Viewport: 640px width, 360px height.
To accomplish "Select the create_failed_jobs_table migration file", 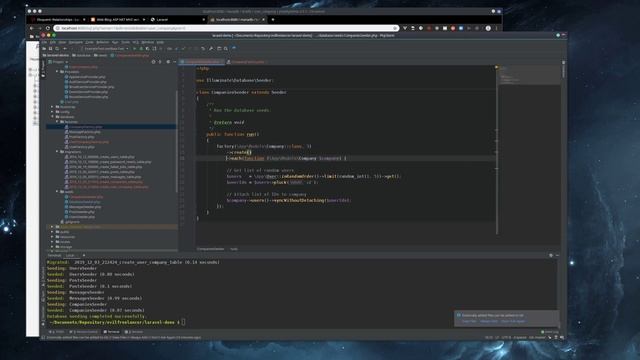I will click(x=104, y=167).
